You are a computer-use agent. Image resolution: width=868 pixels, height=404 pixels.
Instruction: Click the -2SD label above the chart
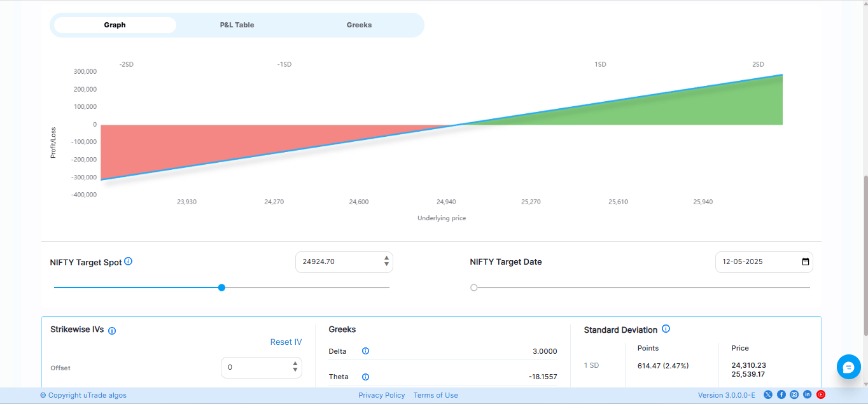126,64
